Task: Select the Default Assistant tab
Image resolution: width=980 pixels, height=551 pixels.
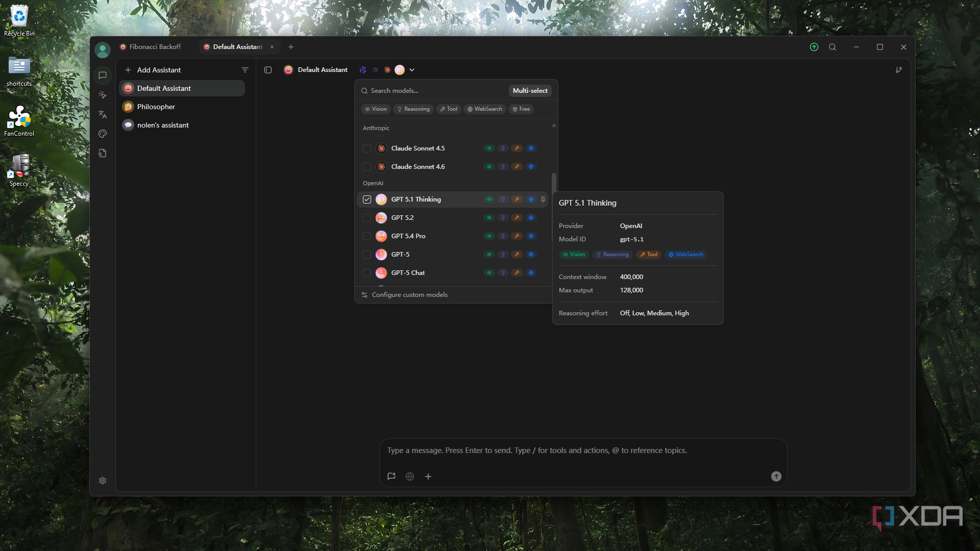Action: (x=237, y=47)
